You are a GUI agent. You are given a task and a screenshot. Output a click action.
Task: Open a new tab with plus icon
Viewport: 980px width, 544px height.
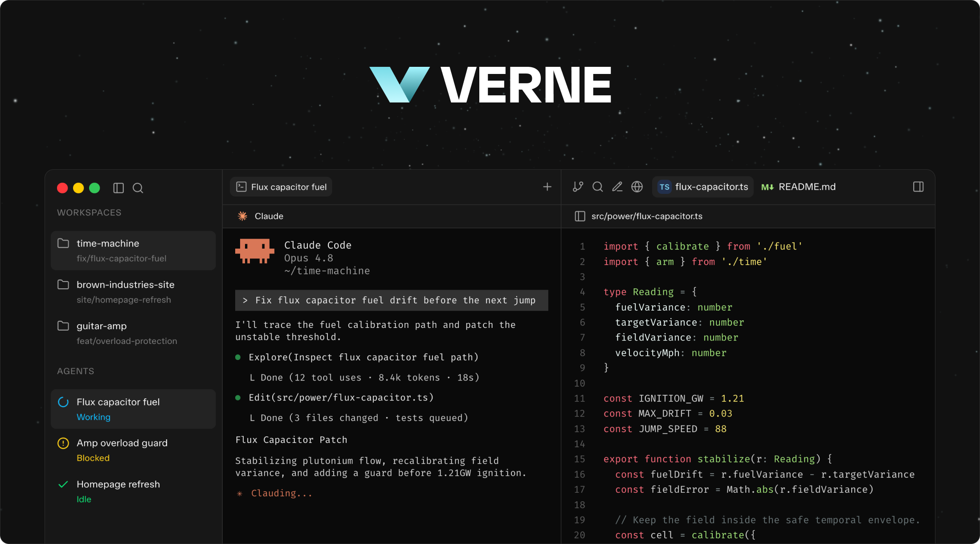(x=547, y=187)
